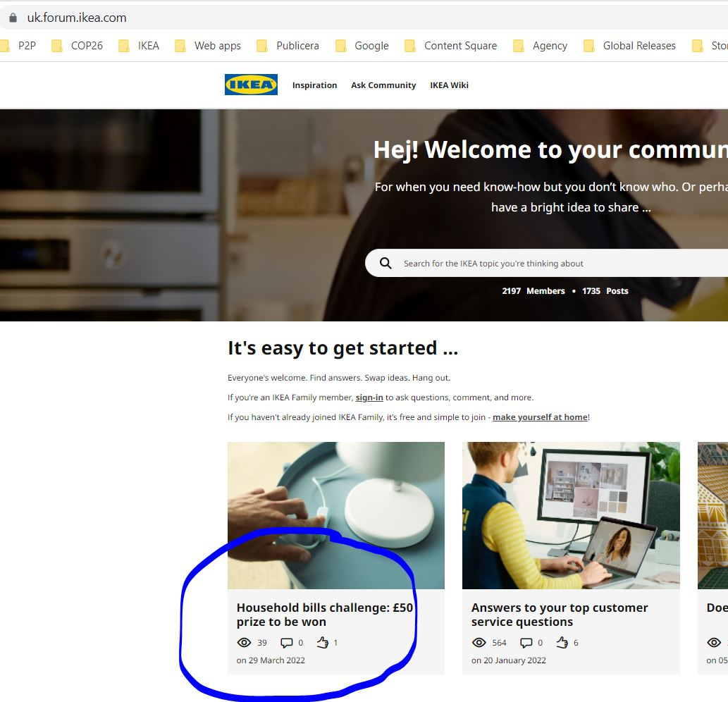Open Household bills challenge post title
Screen dimensions: 728x702
point(325,615)
